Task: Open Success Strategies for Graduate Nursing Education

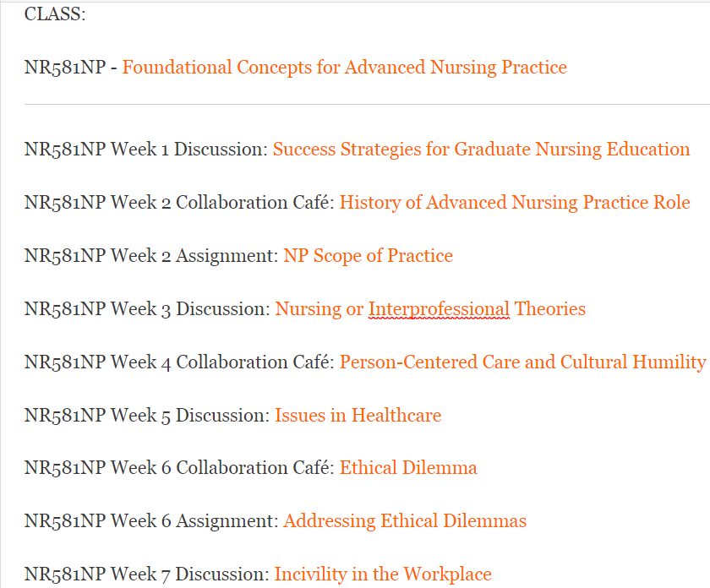Action: [481, 150]
